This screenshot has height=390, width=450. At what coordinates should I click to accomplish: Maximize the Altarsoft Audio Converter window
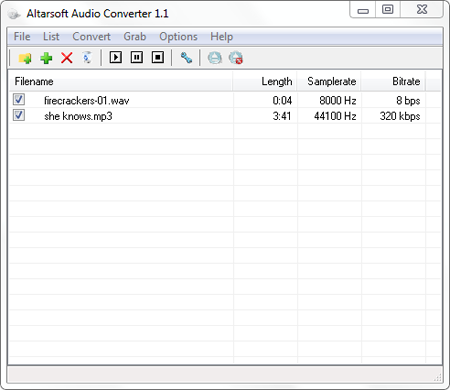[x=388, y=9]
